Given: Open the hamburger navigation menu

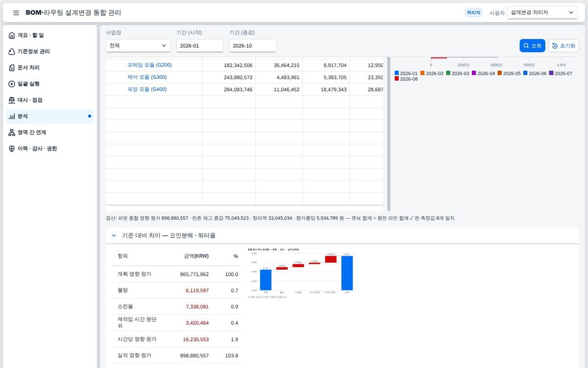Looking at the screenshot, I should (16, 13).
